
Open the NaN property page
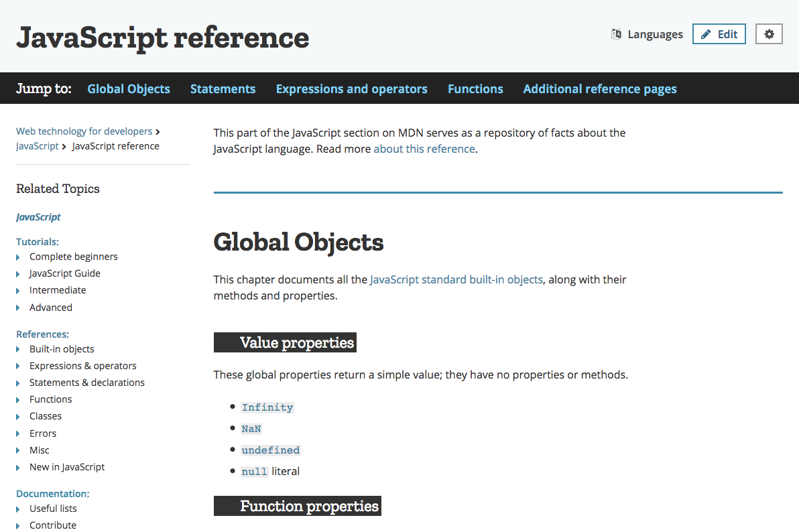pos(251,429)
